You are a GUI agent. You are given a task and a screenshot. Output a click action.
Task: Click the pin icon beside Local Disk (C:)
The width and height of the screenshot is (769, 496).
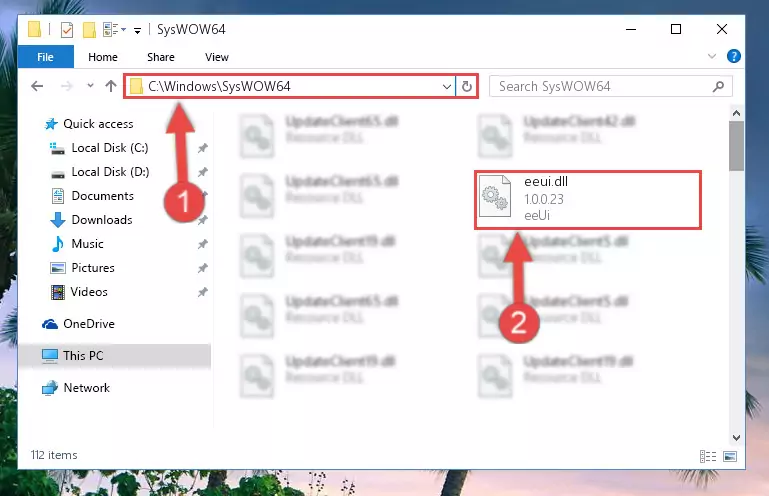click(203, 148)
